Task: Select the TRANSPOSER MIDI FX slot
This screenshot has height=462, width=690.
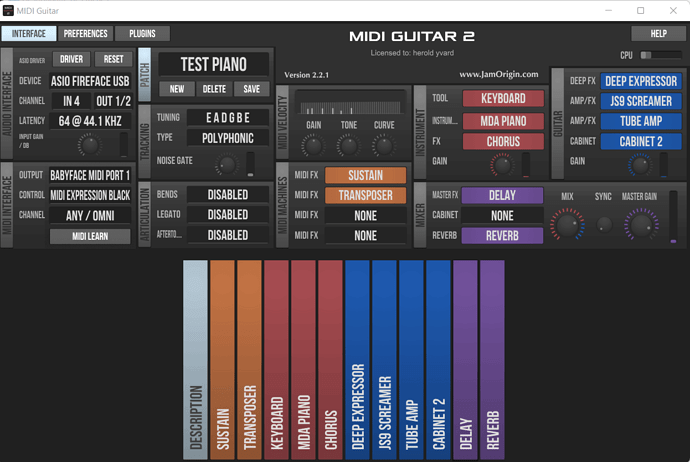Action: click(x=366, y=195)
